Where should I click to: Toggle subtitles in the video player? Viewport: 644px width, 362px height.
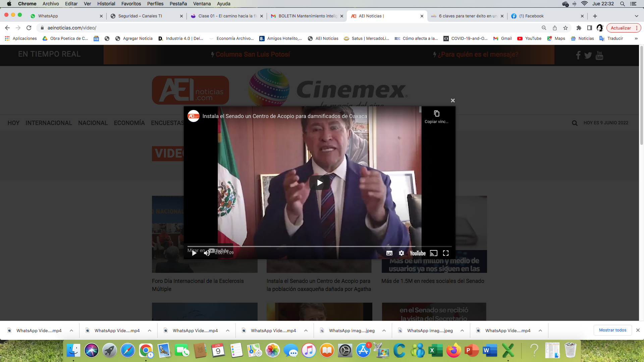[389, 253]
